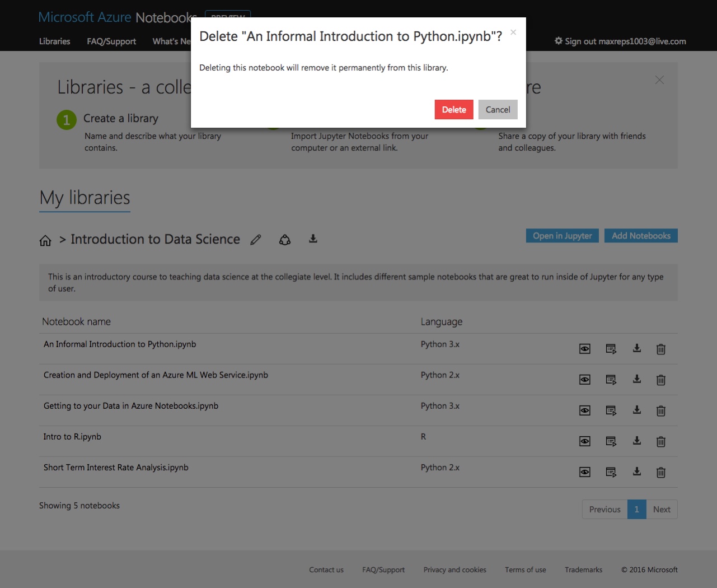Open Trademarks footer link
The image size is (717, 588).
click(584, 570)
